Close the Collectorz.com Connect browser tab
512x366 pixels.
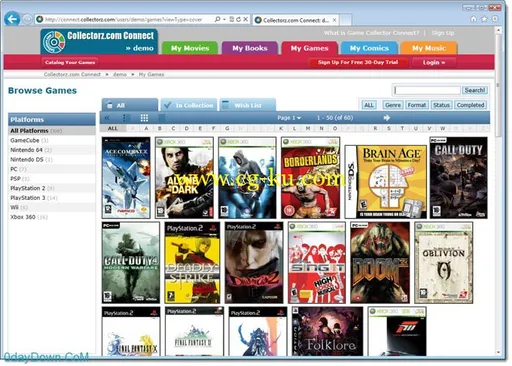(334, 20)
